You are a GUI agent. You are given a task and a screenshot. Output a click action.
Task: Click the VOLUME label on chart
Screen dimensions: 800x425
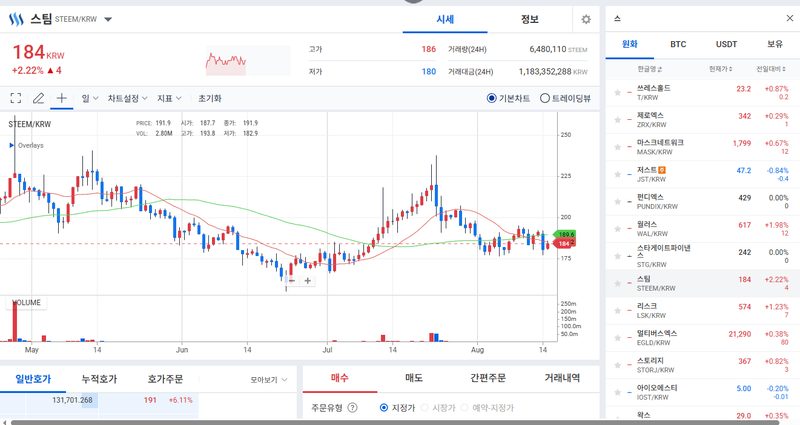coord(26,303)
